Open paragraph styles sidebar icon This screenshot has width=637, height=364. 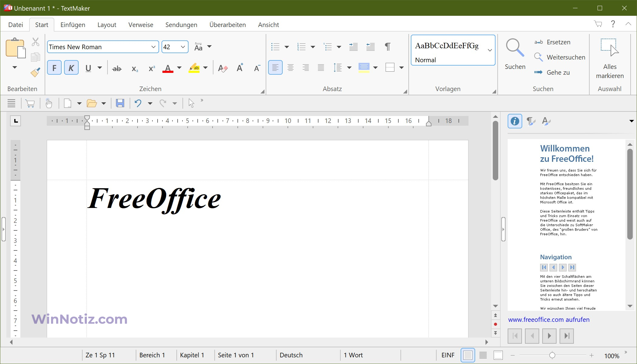pos(531,121)
